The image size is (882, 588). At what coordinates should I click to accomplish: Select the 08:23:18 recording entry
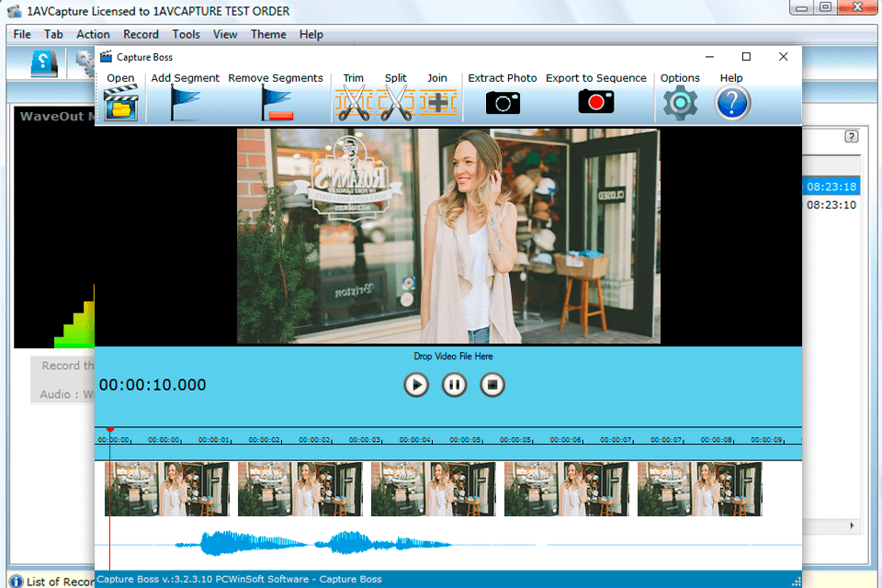point(831,187)
